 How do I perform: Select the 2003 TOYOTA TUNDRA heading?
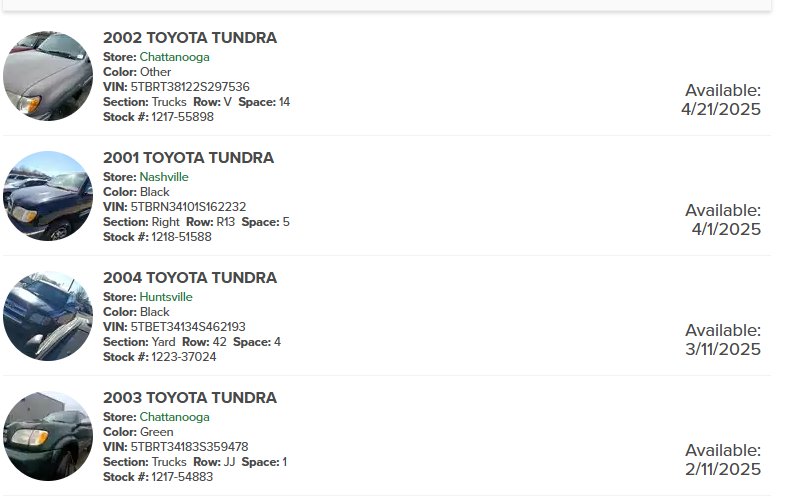tap(190, 398)
